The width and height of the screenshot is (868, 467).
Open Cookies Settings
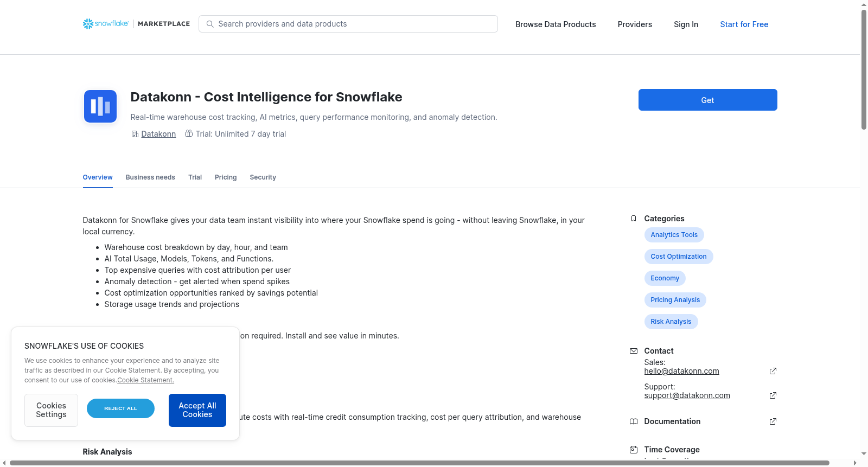pyautogui.click(x=51, y=410)
